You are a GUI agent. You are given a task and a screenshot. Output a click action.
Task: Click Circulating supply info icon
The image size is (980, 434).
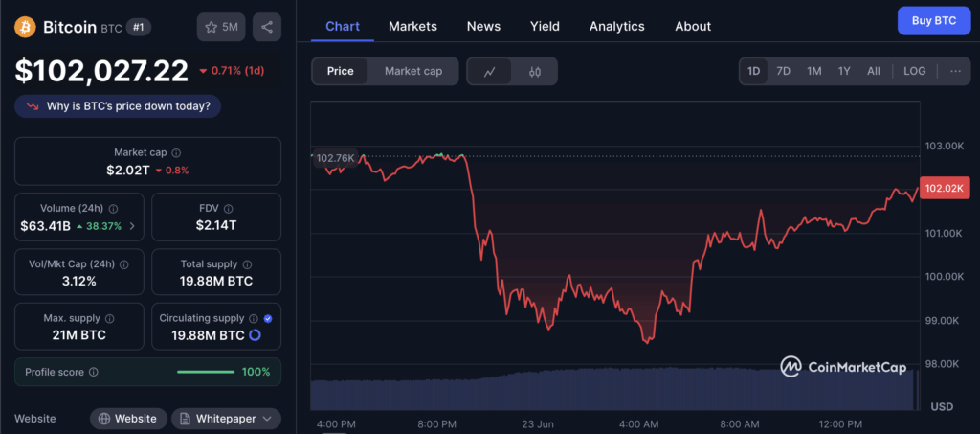tap(254, 318)
